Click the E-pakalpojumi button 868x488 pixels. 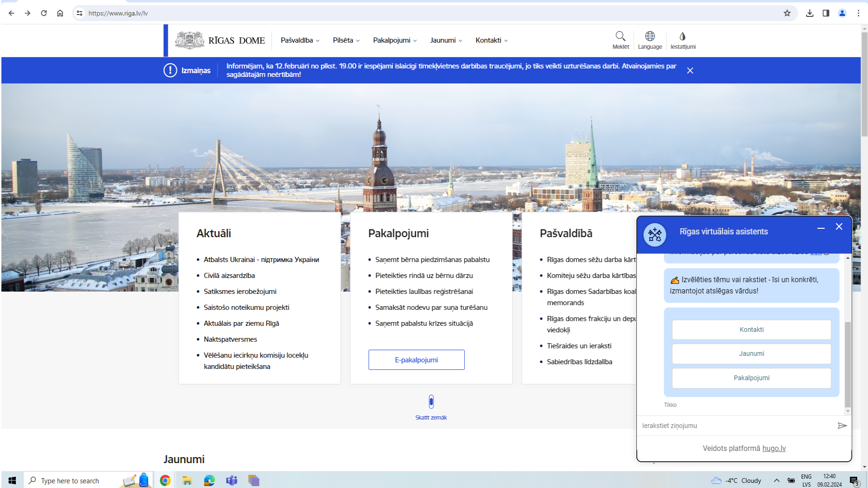click(416, 360)
